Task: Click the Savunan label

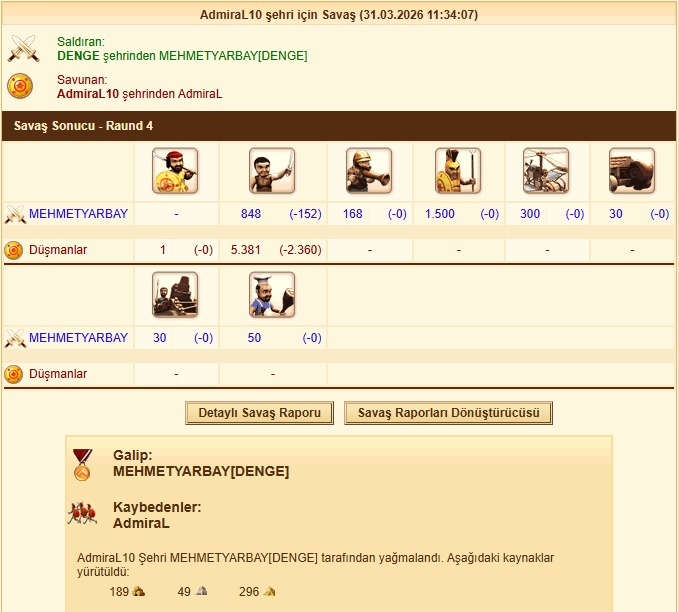Action: [82, 80]
